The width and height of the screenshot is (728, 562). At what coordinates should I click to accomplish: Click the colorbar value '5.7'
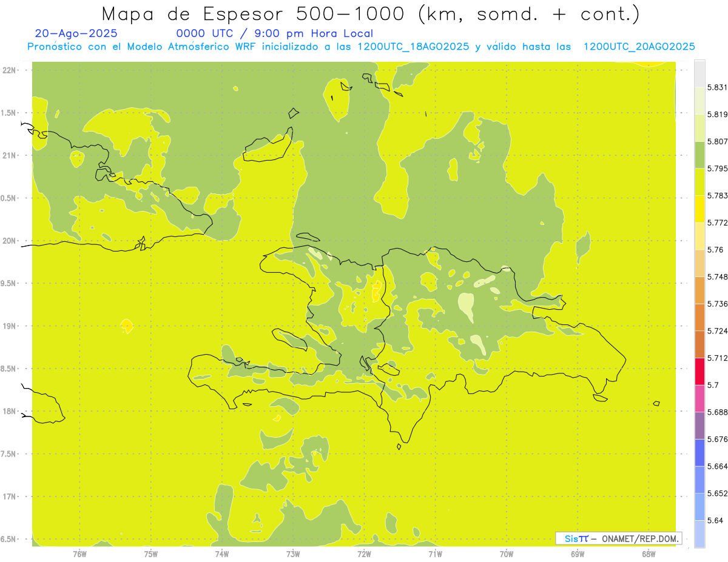(713, 385)
